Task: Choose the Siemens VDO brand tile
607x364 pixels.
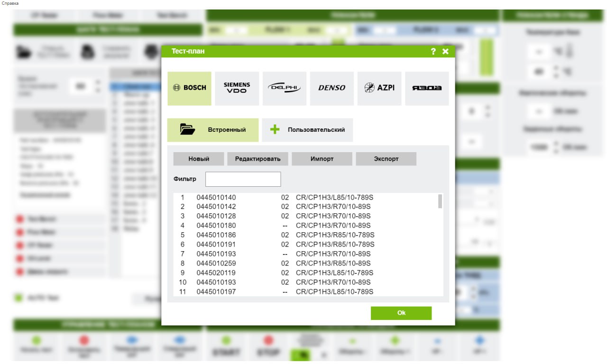Action: pyautogui.click(x=237, y=88)
